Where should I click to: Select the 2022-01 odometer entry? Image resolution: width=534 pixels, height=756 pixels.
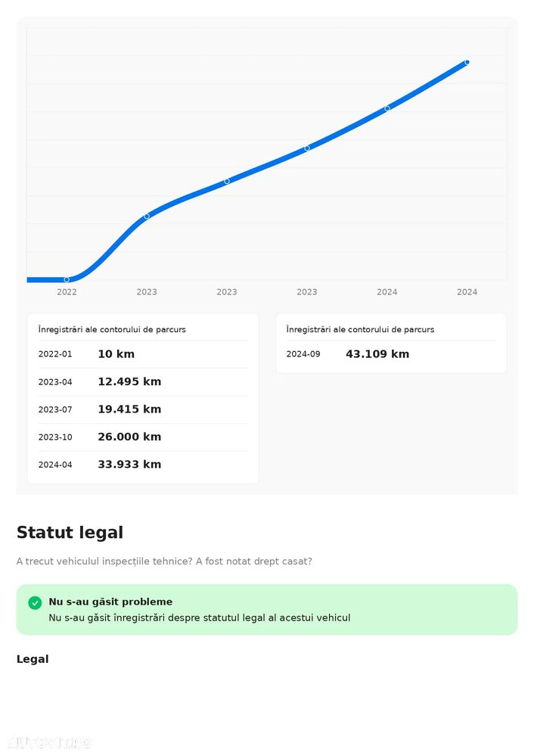[x=55, y=354]
